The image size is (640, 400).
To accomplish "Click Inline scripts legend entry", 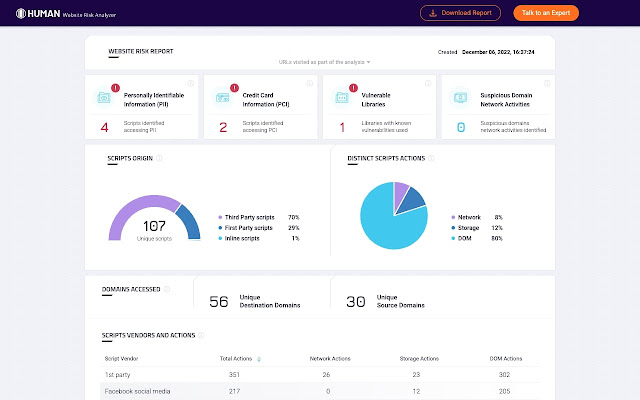I will click(x=259, y=238).
